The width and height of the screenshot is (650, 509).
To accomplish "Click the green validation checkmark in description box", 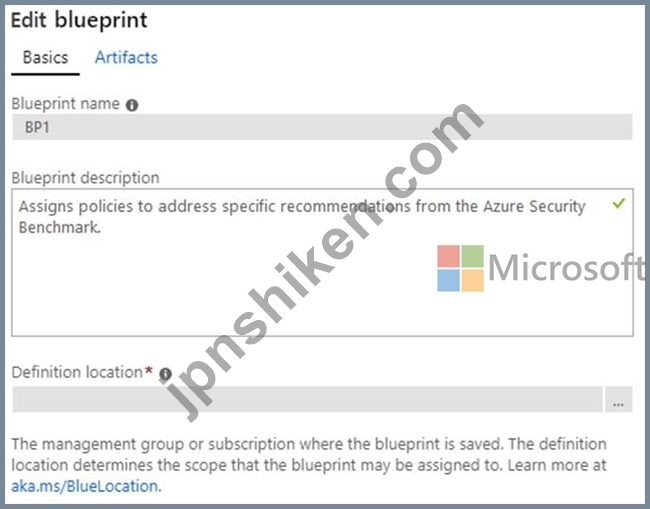I will coord(618,204).
